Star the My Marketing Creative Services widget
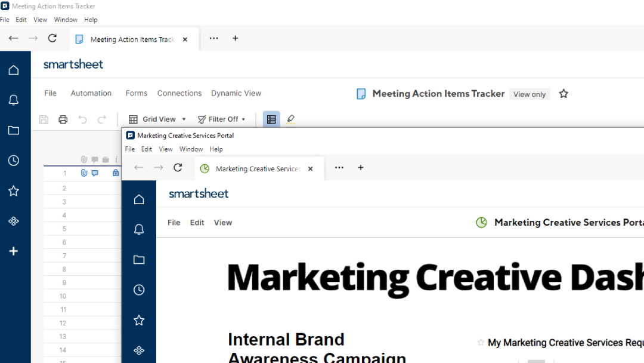 [481, 342]
